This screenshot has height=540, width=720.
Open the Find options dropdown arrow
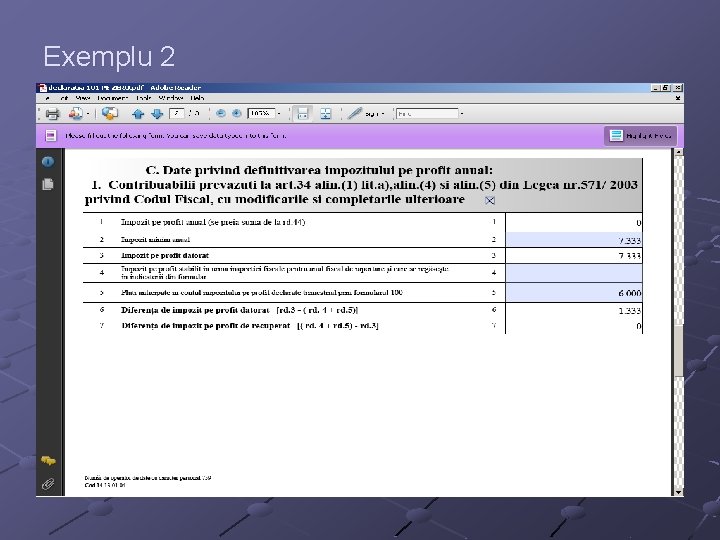click(462, 114)
